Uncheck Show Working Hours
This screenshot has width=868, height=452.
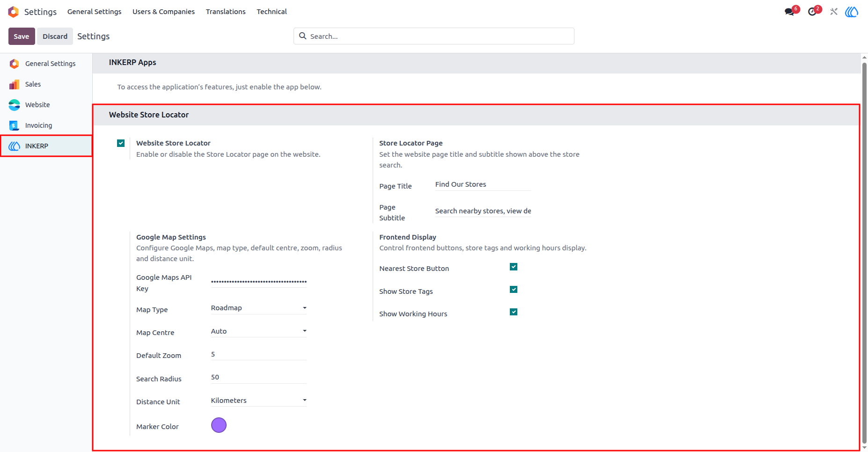pos(514,312)
